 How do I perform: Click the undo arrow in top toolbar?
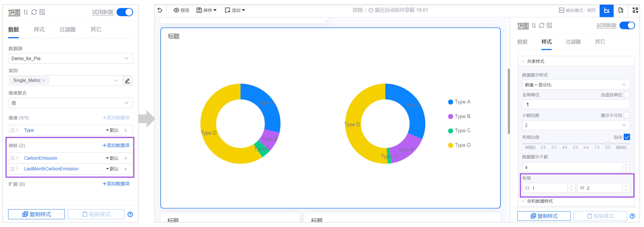160,10
